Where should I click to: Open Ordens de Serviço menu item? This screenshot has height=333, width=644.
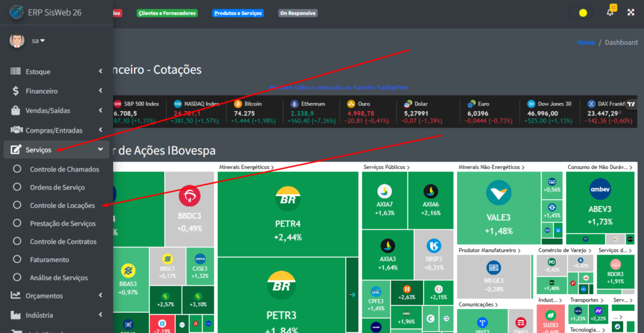click(57, 187)
